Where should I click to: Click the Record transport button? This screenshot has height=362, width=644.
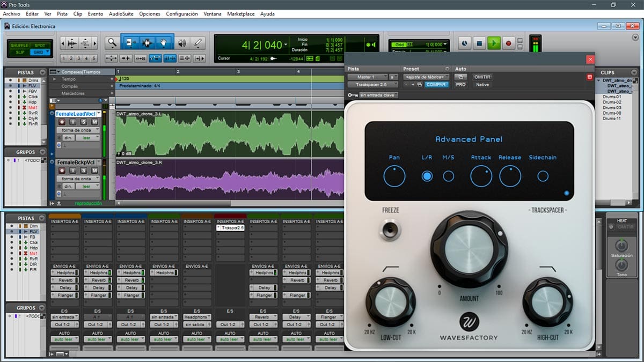pos(509,43)
